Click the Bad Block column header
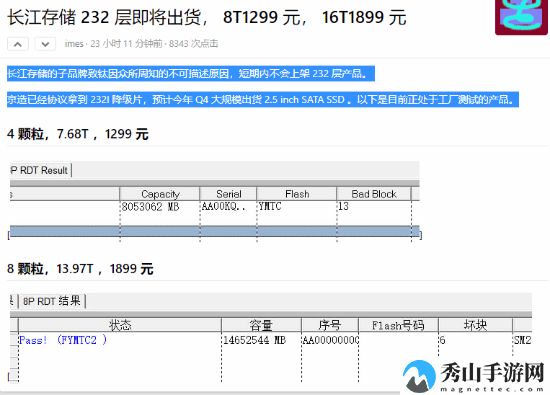This screenshot has width=550, height=395. (374, 194)
